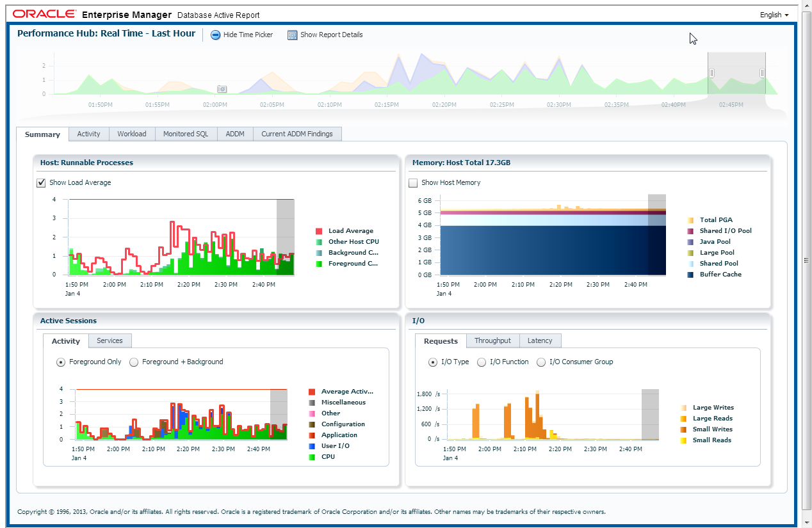Switch to the Monitored SQL tab
The width and height of the screenshot is (812, 528).
pos(186,134)
